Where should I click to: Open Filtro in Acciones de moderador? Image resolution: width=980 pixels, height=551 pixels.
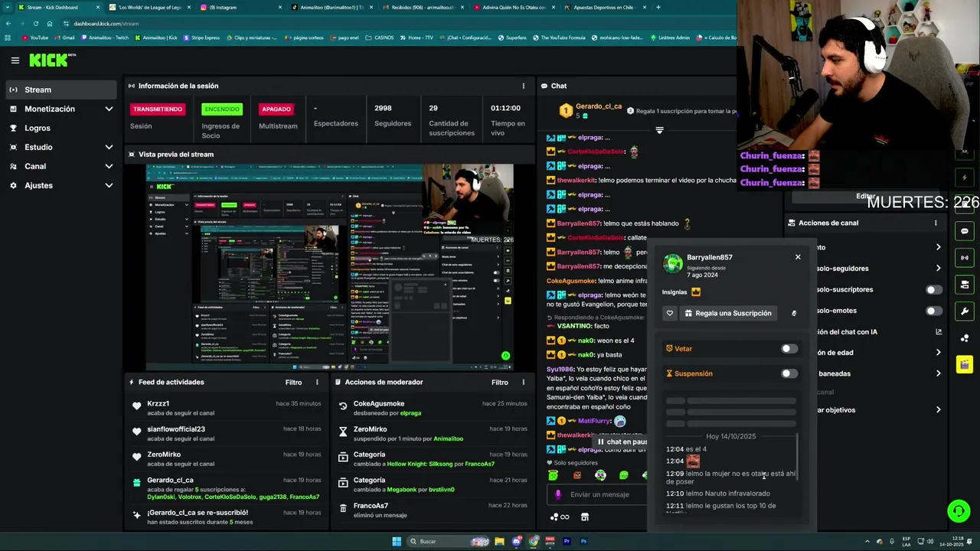(x=499, y=382)
